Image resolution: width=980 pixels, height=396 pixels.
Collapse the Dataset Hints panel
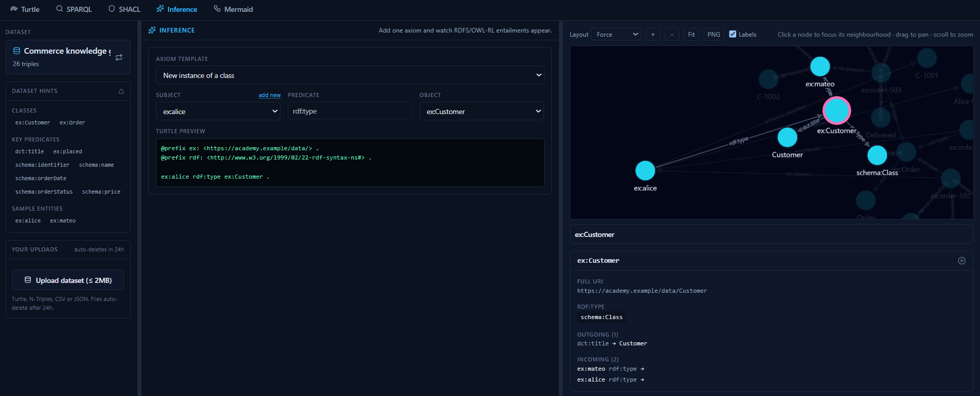tap(121, 91)
